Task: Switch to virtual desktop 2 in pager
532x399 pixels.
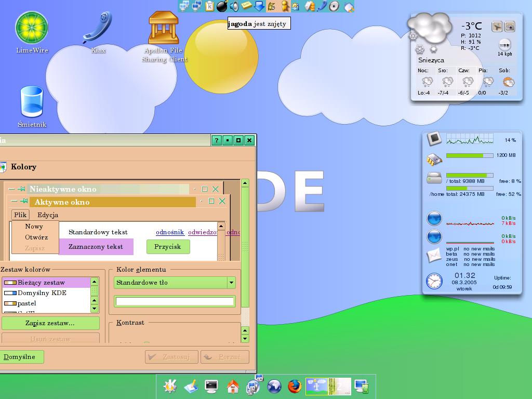Action: pos(340,386)
